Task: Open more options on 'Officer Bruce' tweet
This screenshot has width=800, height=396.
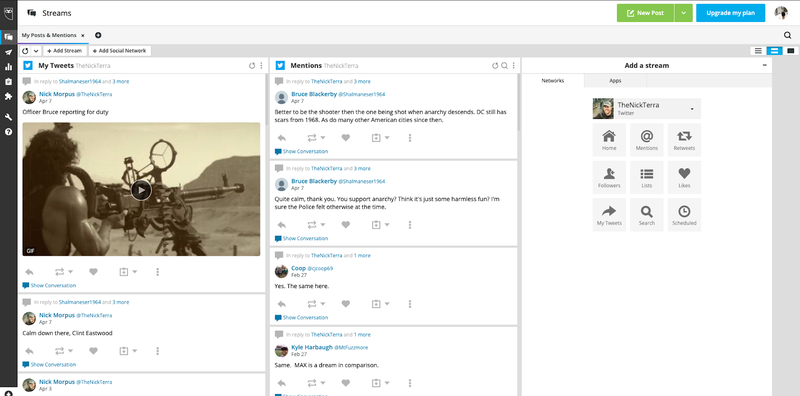Action: pyautogui.click(x=158, y=272)
